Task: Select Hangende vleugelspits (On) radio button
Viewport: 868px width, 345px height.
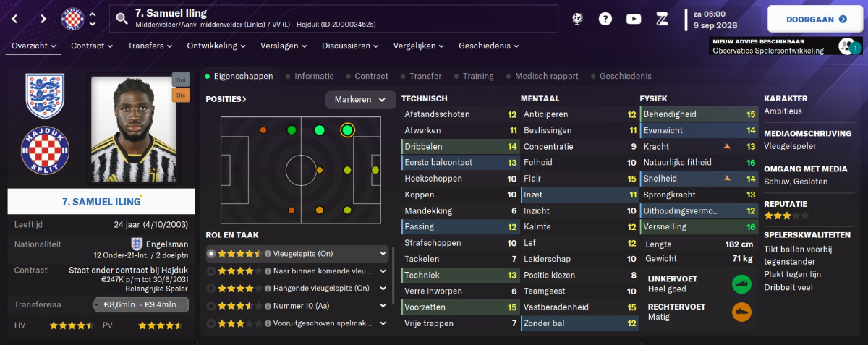Action: 211,289
